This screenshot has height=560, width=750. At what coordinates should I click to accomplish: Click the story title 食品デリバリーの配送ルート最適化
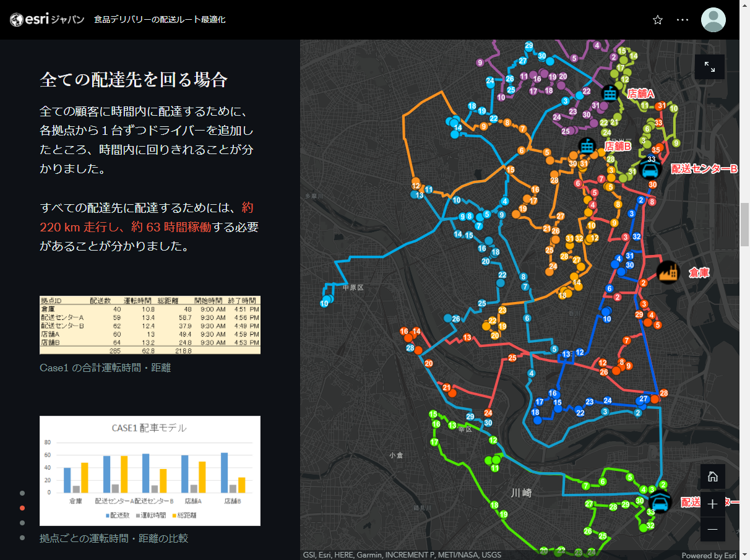160,20
